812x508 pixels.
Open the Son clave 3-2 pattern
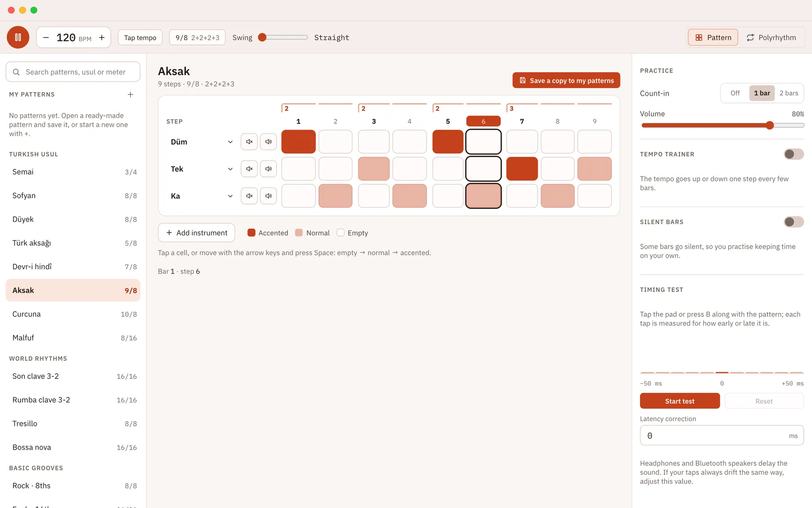[x=73, y=376]
